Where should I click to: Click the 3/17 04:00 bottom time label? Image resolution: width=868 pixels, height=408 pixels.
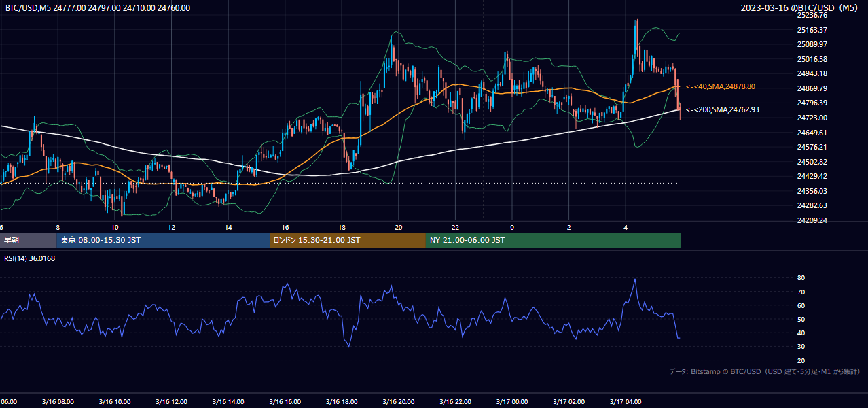pyautogui.click(x=625, y=402)
